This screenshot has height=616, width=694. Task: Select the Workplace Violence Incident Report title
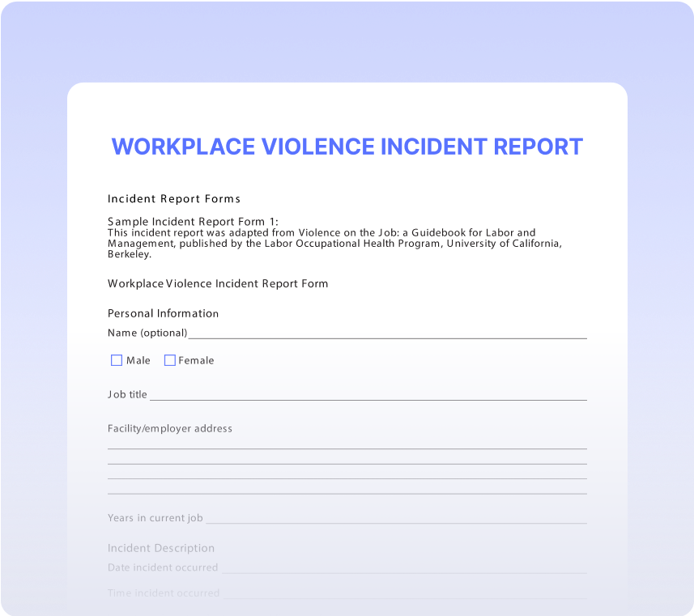point(347,147)
